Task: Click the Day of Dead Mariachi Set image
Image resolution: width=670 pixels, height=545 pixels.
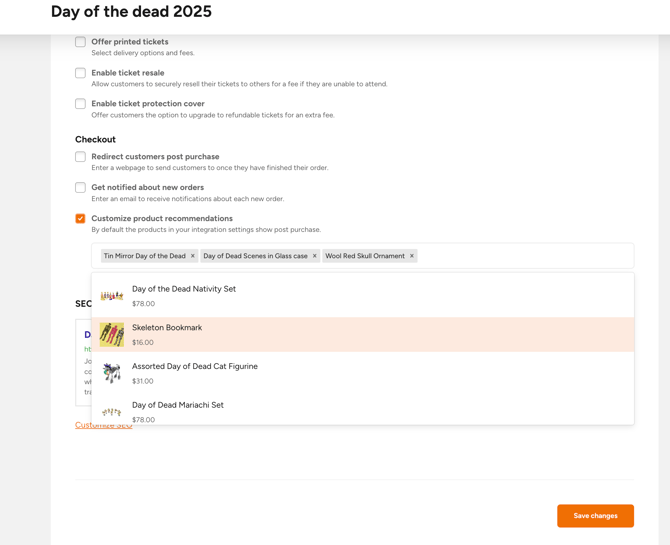Action: click(x=112, y=412)
